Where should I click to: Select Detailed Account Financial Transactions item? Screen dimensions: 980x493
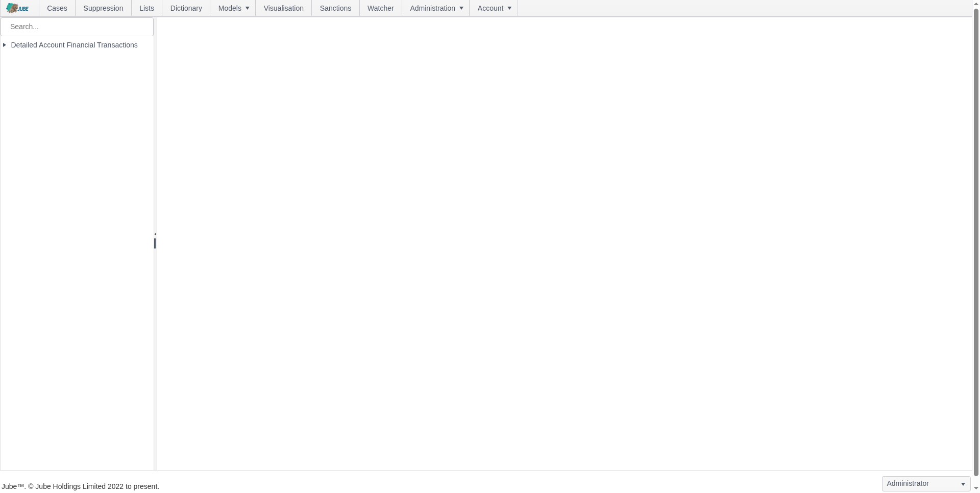tap(74, 45)
